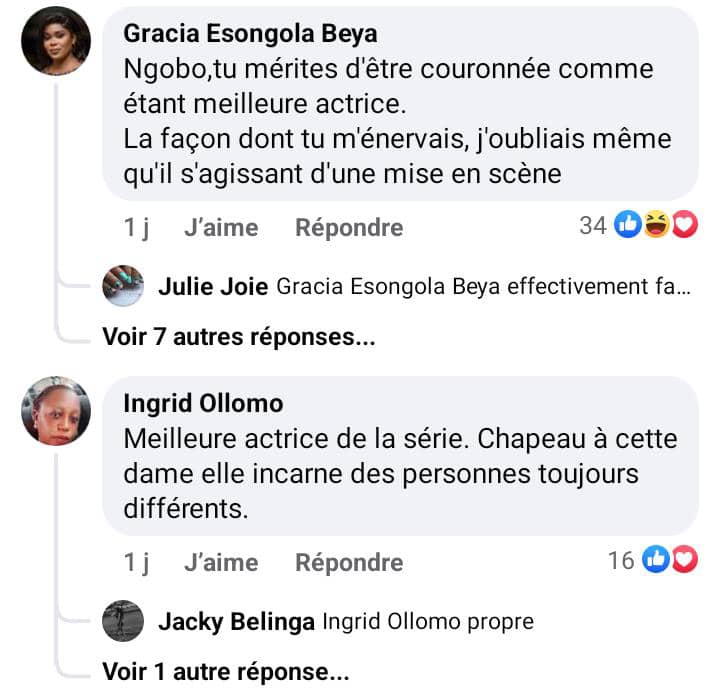
Task: Open Julie Joie's profile name link
Action: tap(213, 287)
